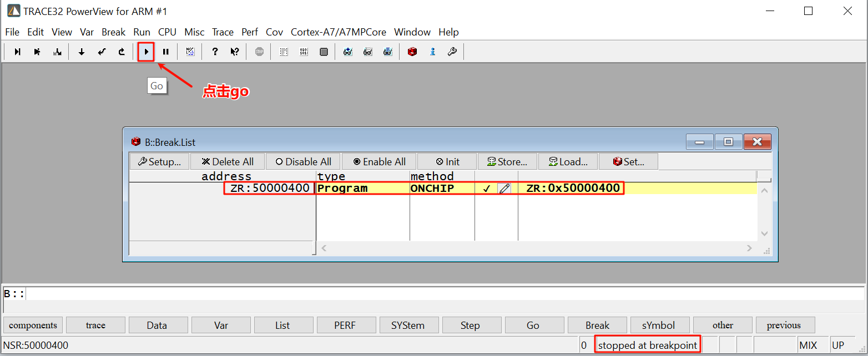Viewport: 868px width, 356px height.
Task: Click the components softkey
Action: (x=33, y=326)
